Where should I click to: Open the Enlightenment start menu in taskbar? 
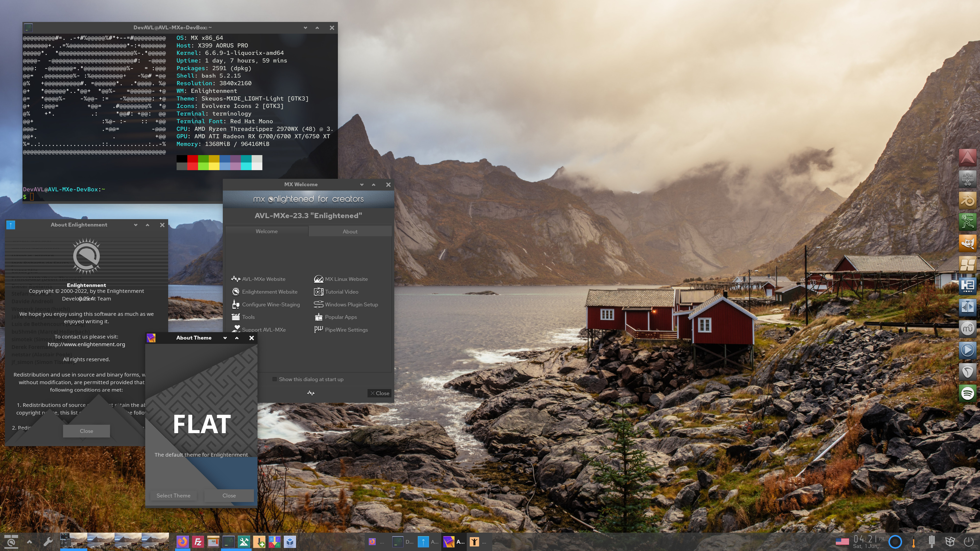11,542
